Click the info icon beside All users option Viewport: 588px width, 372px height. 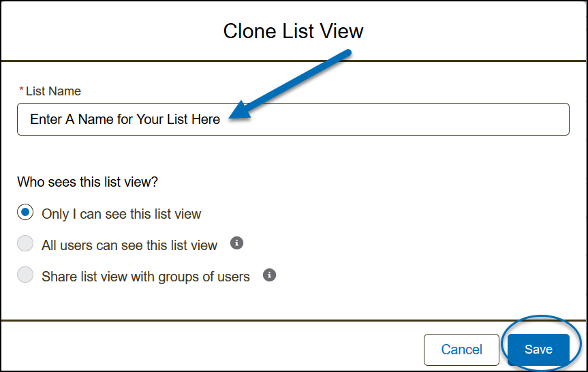click(237, 243)
